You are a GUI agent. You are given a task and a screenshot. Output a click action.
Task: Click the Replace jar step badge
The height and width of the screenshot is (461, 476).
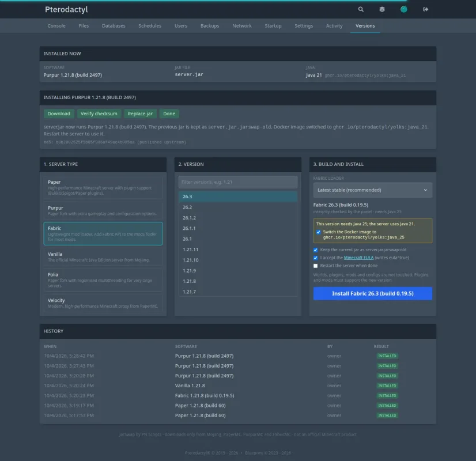[140, 114]
